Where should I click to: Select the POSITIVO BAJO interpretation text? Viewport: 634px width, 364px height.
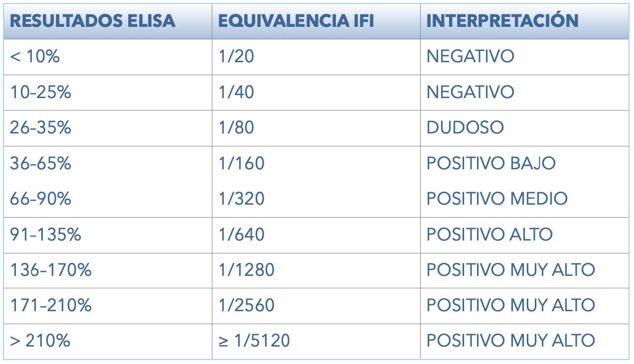click(491, 163)
